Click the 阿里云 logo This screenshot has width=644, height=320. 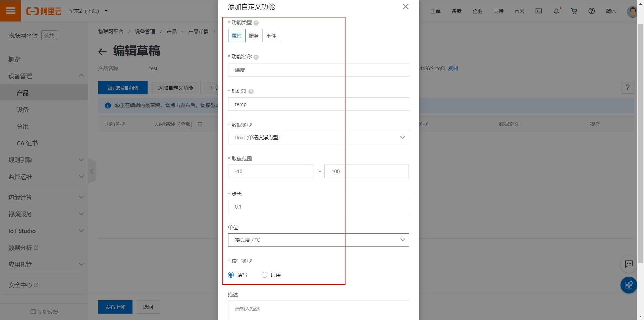(x=44, y=11)
